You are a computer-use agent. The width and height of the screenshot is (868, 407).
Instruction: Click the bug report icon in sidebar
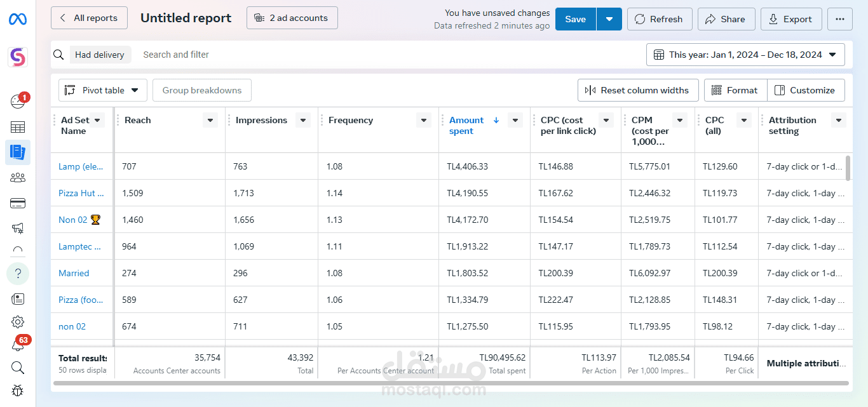tap(18, 390)
